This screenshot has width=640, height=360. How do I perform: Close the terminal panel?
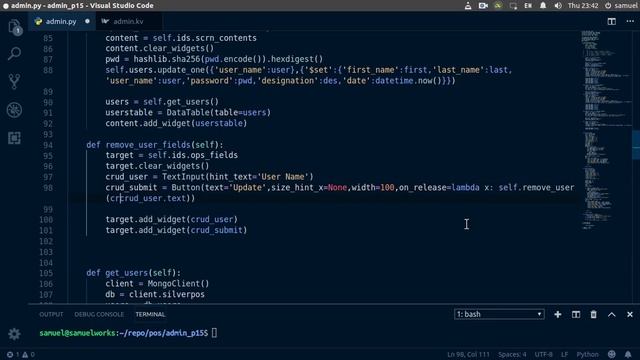pyautogui.click(x=630, y=314)
